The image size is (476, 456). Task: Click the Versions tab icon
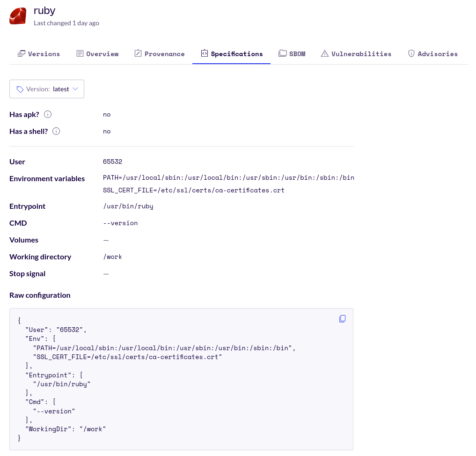click(22, 53)
